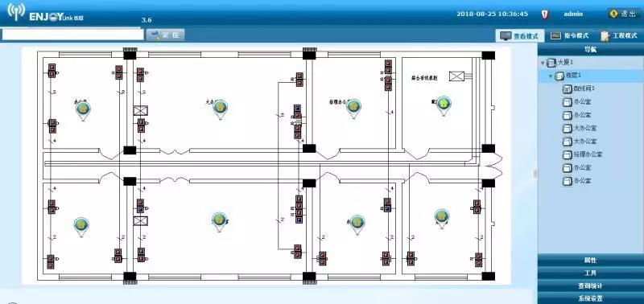Click the splitter handle beside navigation panel
Viewport: 644px width, 304px height.
535,174
